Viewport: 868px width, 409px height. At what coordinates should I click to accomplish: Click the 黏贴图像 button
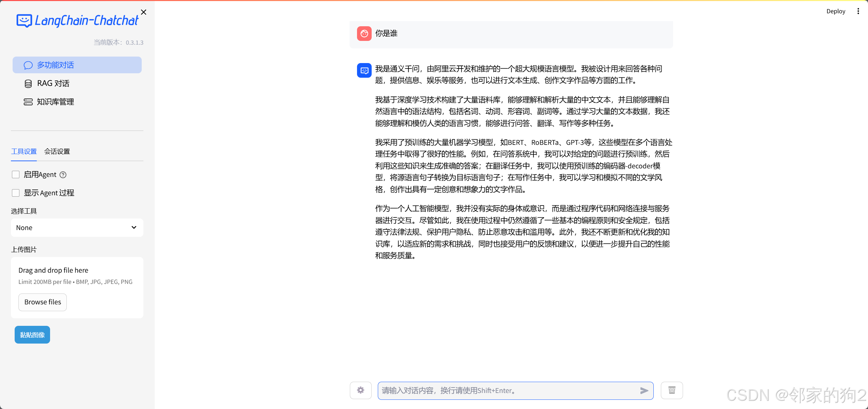(32, 335)
